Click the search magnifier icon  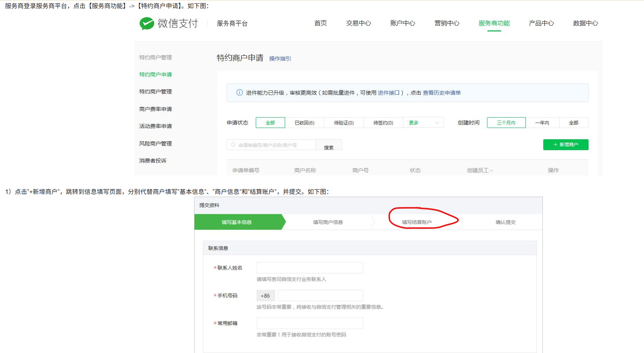233,145
